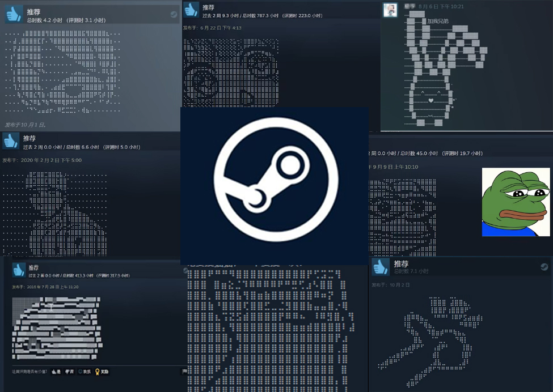
Task: Click the flag report icon on the 2016 review
Action: coord(184,372)
